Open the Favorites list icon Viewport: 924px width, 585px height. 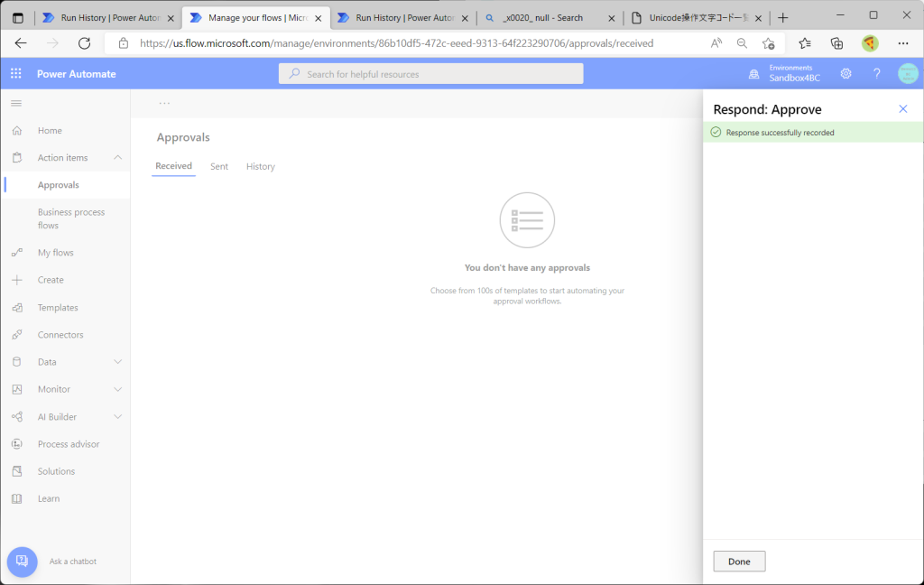(x=804, y=43)
